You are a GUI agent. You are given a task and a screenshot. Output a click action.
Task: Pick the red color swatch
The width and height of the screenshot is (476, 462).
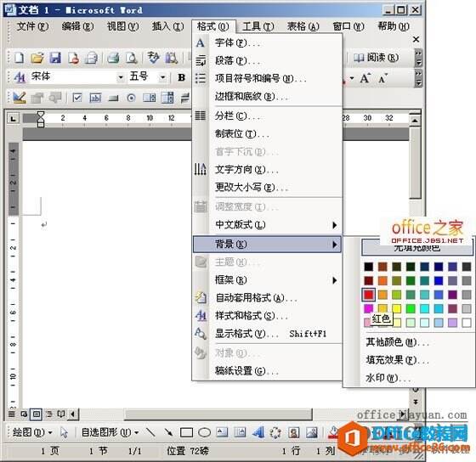[x=369, y=294]
